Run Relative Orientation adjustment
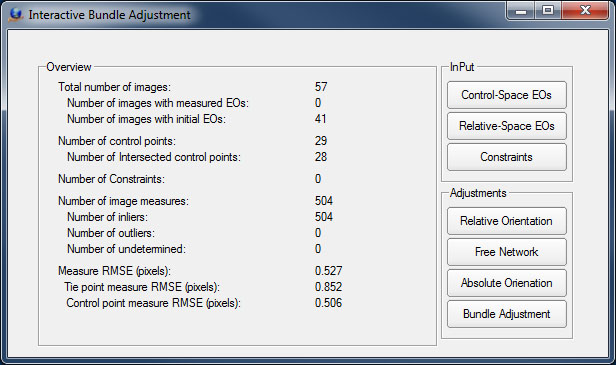The width and height of the screenshot is (616, 365). click(506, 221)
